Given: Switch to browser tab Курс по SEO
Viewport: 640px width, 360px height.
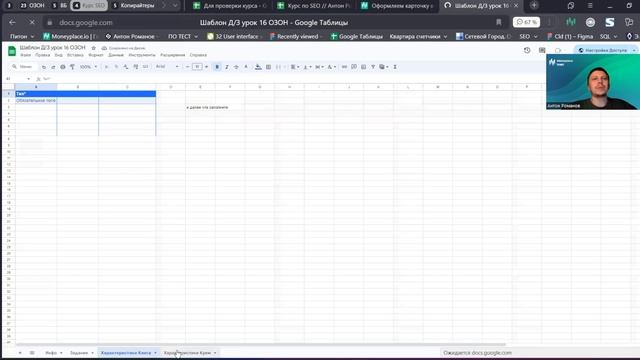Looking at the screenshot, I should pyautogui.click(x=313, y=6).
